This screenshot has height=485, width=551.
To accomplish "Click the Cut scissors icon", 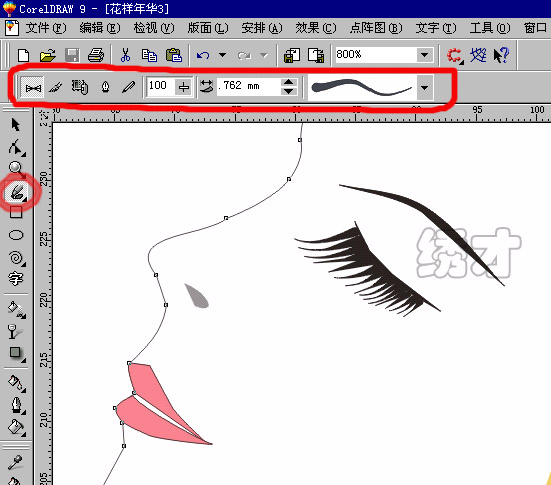I will tap(125, 55).
